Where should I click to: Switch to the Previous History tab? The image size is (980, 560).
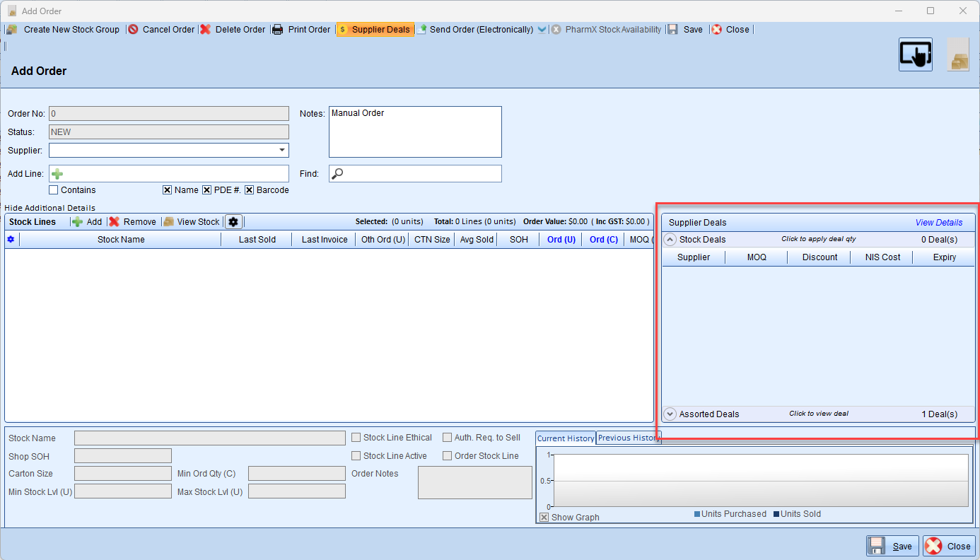pyautogui.click(x=628, y=438)
